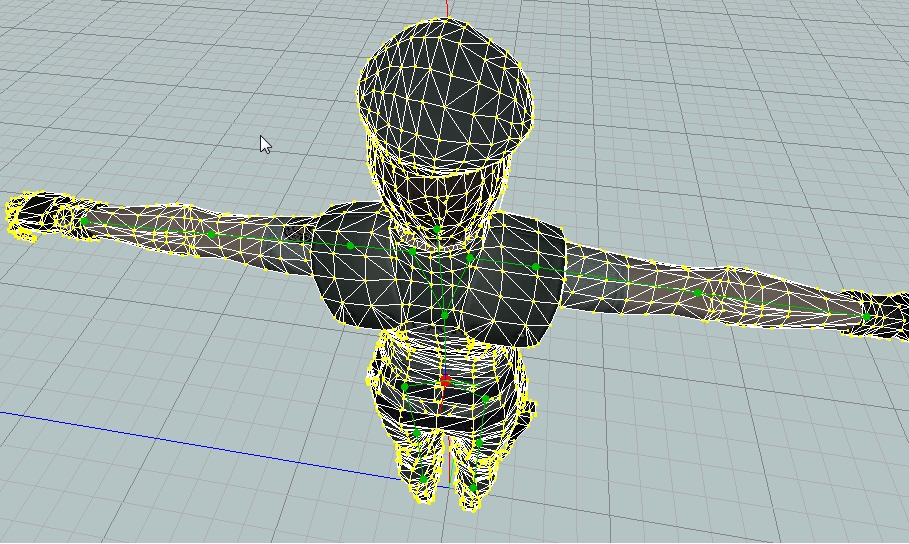Select the elbow joint on the screen-right arm
Viewport: 909px width, 544px height.
(x=698, y=293)
